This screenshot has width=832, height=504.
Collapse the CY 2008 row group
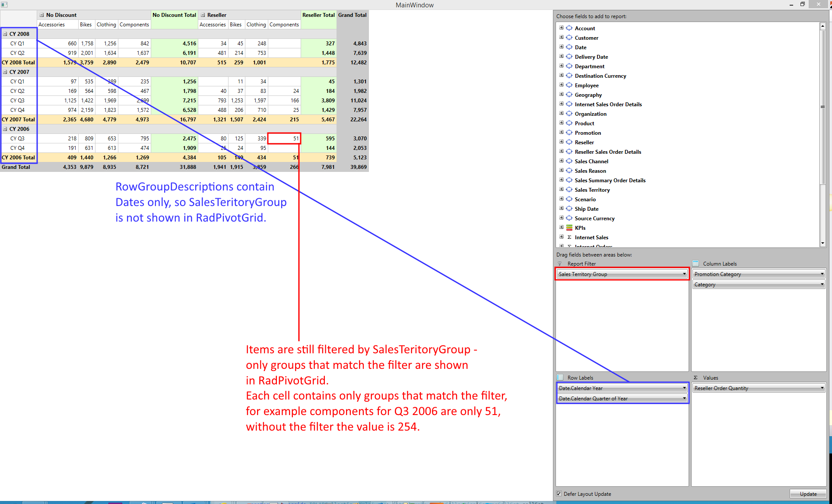click(x=5, y=34)
